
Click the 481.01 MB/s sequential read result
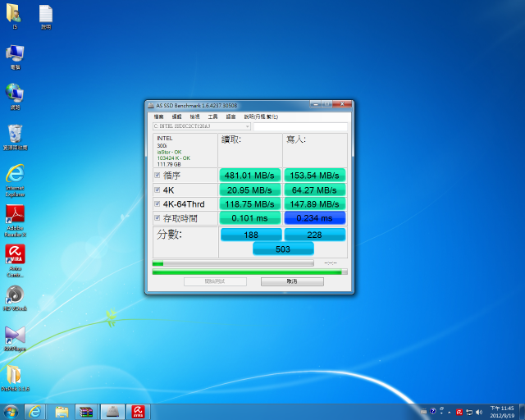[x=249, y=176]
